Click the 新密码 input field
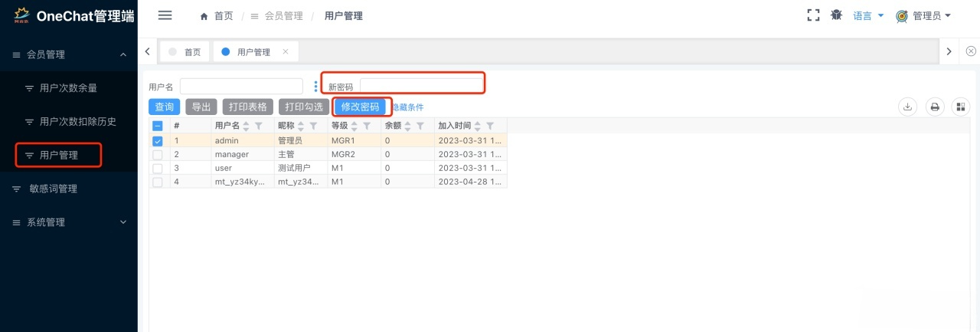The image size is (980, 332). (x=421, y=86)
